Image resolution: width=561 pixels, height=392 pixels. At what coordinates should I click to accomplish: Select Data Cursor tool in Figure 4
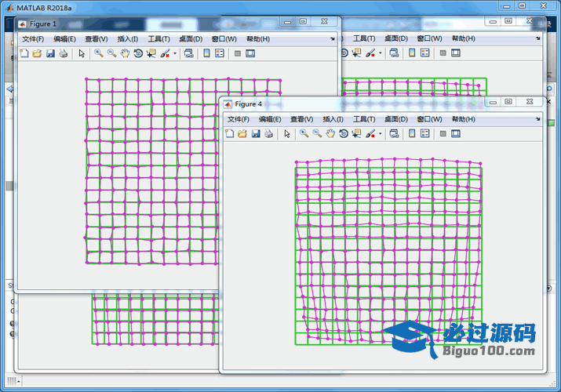[x=357, y=133]
